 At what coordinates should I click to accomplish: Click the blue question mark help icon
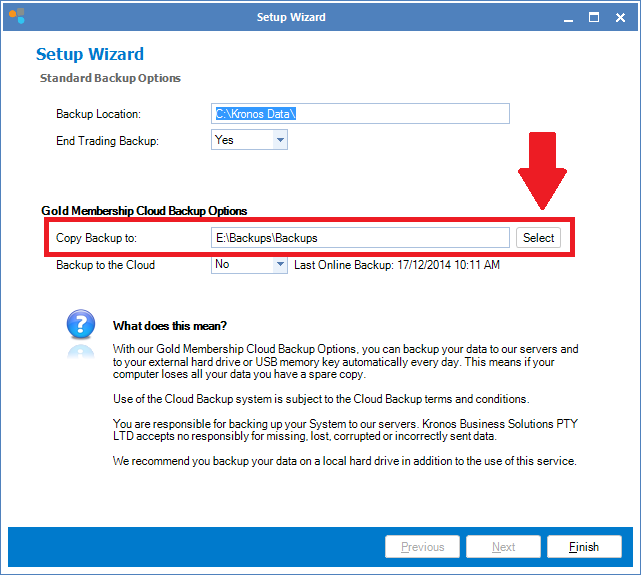(80, 327)
